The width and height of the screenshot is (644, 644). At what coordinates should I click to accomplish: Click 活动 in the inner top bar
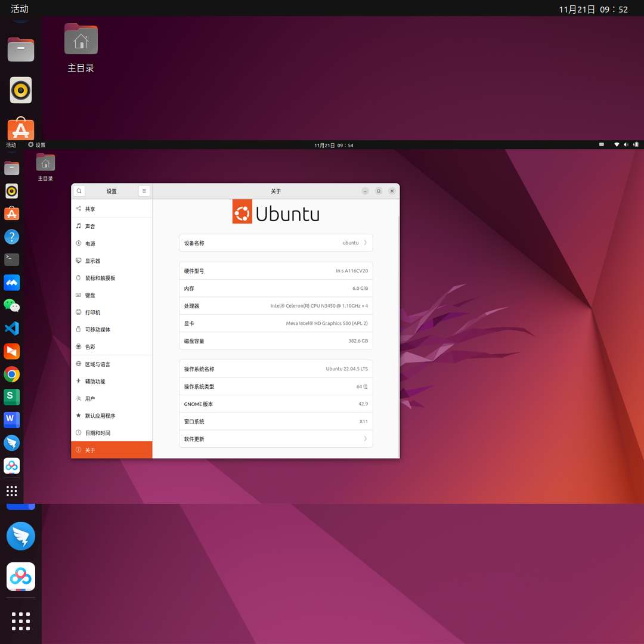pos(11,145)
